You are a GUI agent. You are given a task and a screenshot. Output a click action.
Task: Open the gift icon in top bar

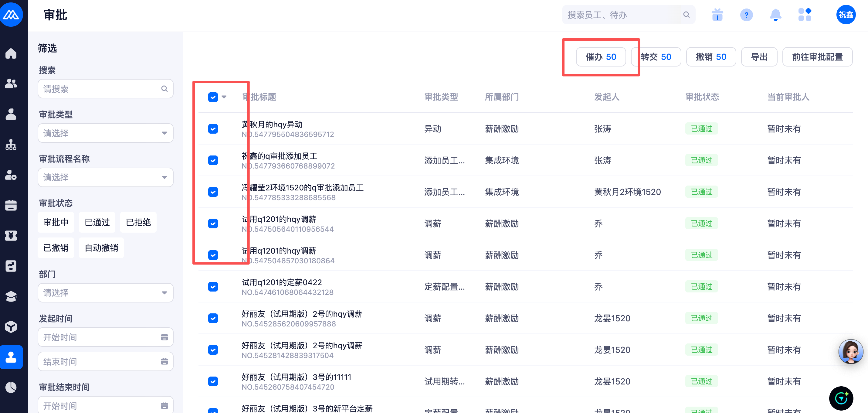(x=717, y=15)
